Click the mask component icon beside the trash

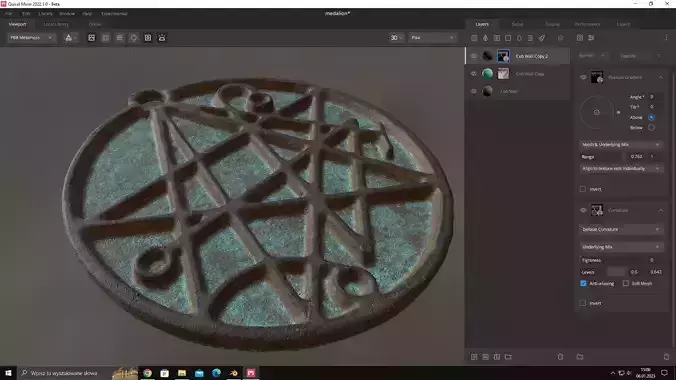pos(580,38)
